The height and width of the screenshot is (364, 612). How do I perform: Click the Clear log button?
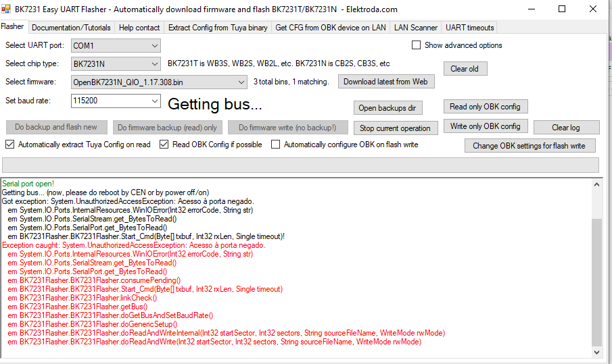pos(566,128)
